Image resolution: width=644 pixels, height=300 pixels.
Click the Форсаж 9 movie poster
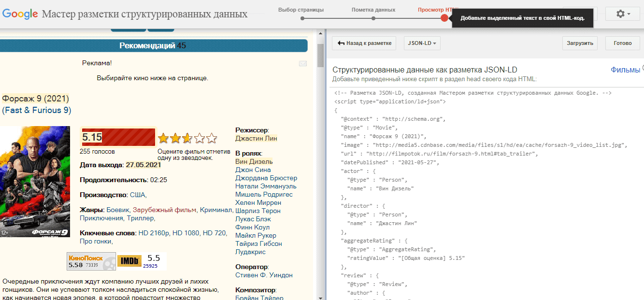(x=35, y=182)
